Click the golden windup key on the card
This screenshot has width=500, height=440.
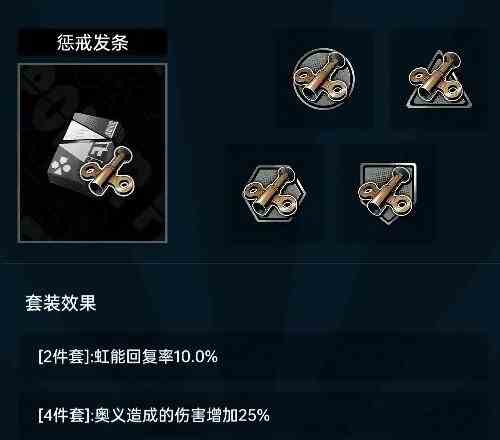pos(107,173)
